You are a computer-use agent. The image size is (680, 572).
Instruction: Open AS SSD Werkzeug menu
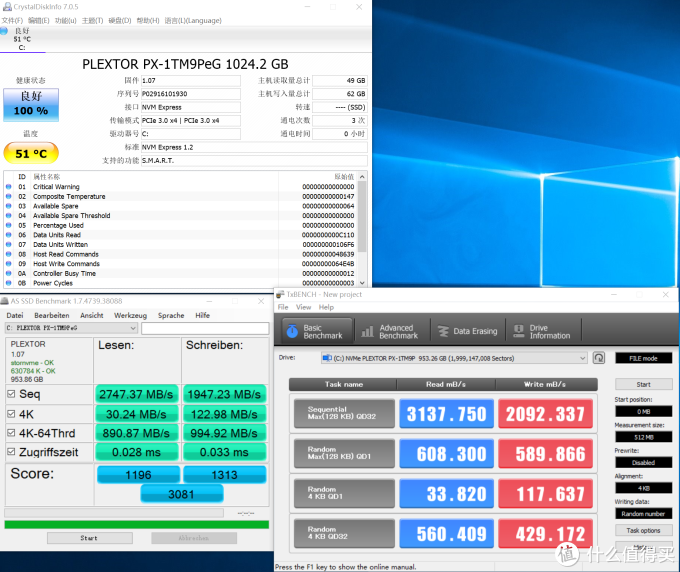click(x=131, y=315)
